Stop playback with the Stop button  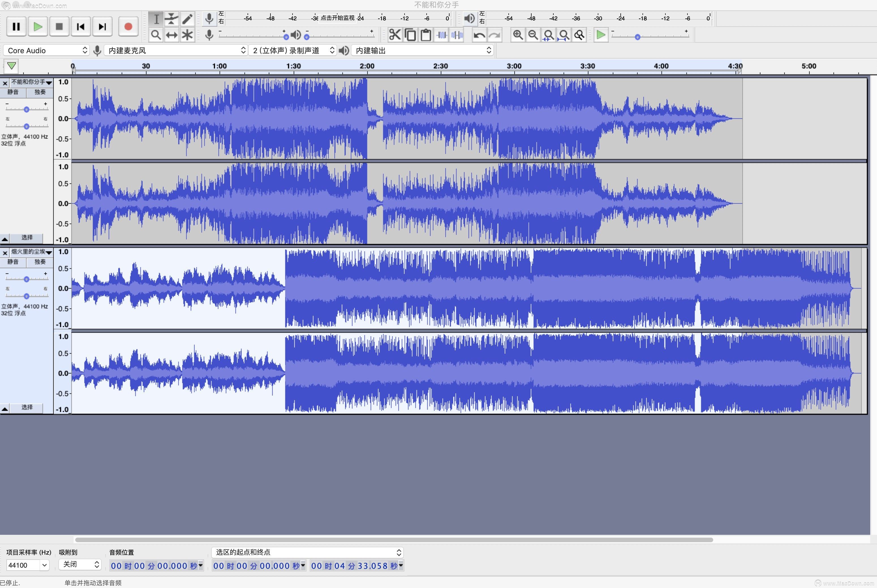[x=59, y=27]
